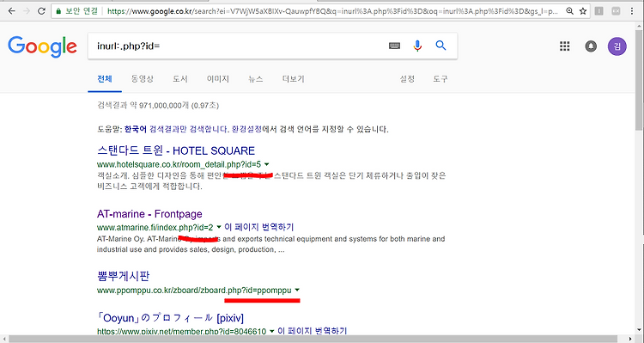Switch to the 동영상 tab
This screenshot has height=343, width=644.
tap(142, 79)
